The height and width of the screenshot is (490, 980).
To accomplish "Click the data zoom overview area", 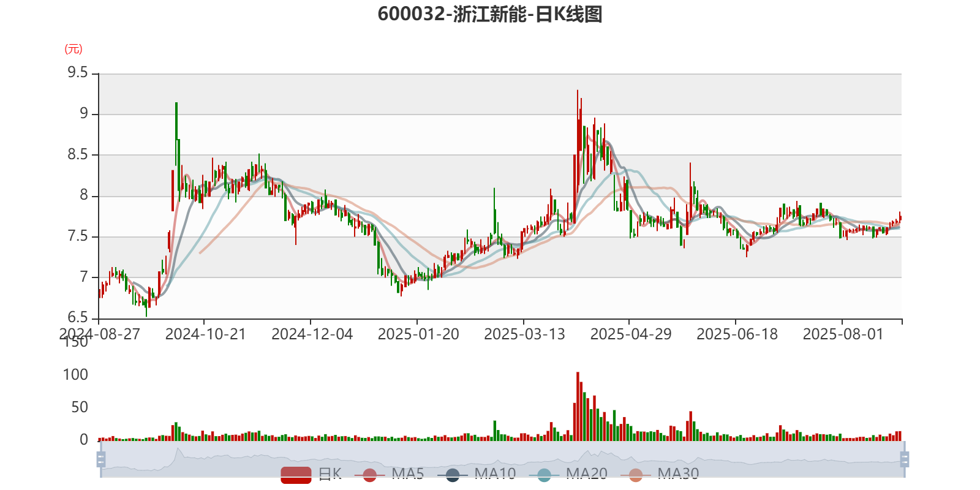I will (502, 459).
